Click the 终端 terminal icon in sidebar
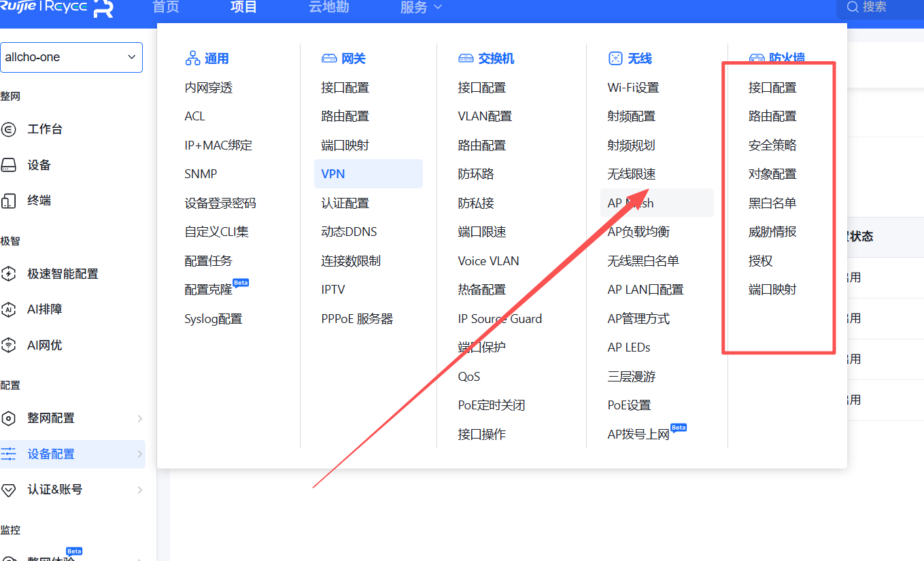This screenshot has width=924, height=561. (x=9, y=201)
